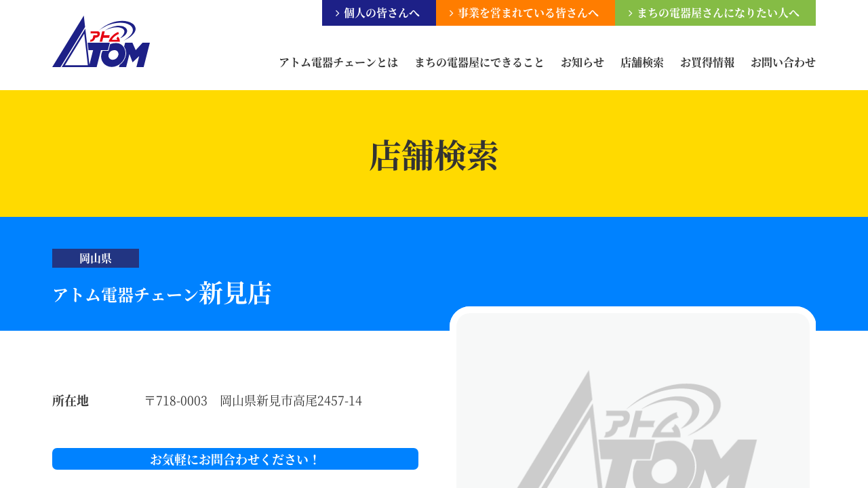Click the アトム電器チェーン新見店 store title
868x488 pixels.
[162, 294]
